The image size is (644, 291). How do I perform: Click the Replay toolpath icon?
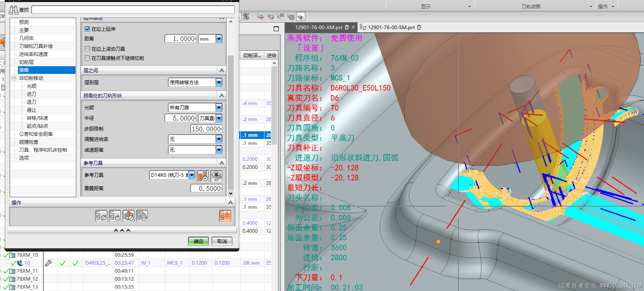pyautogui.click(x=115, y=216)
